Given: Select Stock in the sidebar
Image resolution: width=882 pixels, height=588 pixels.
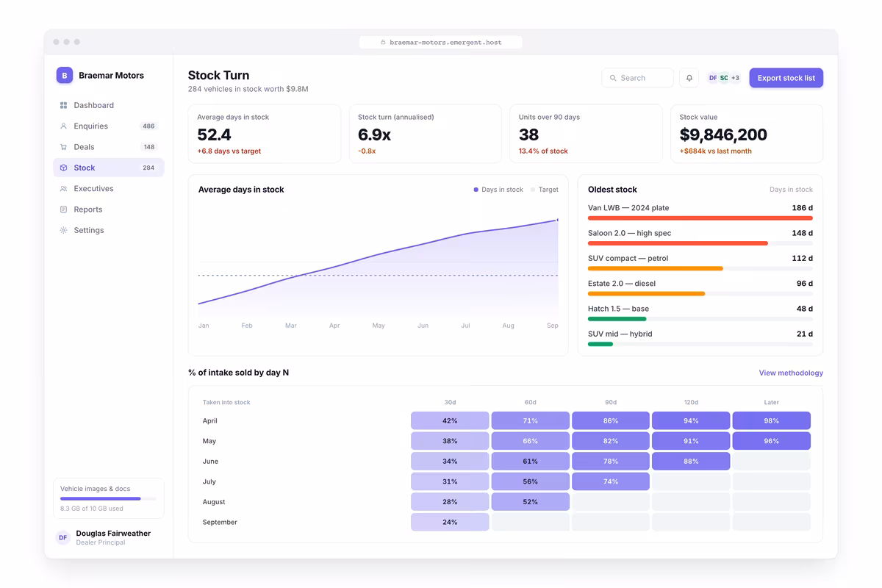Looking at the screenshot, I should click(109, 168).
